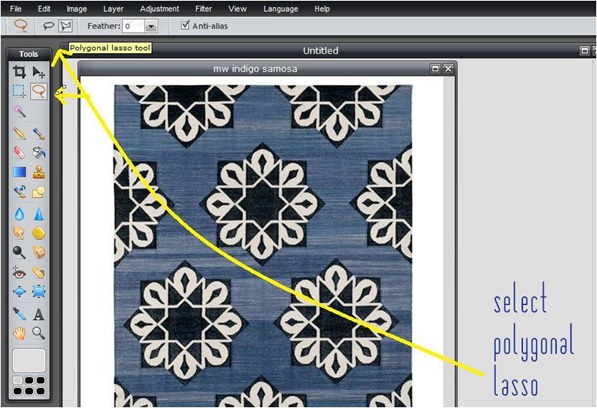The height and width of the screenshot is (408, 597).
Task: Click the Untitled window title
Action: pos(320,51)
